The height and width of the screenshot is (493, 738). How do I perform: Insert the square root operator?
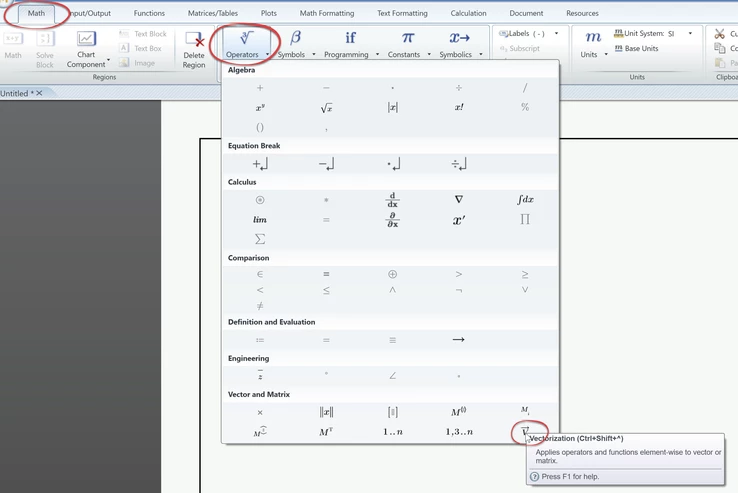tap(326, 108)
